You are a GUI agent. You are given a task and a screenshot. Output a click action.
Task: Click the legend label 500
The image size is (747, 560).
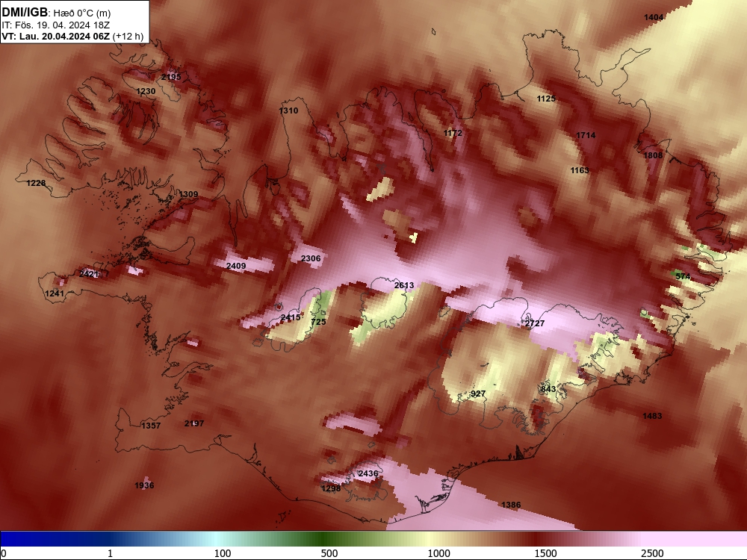pos(329,553)
